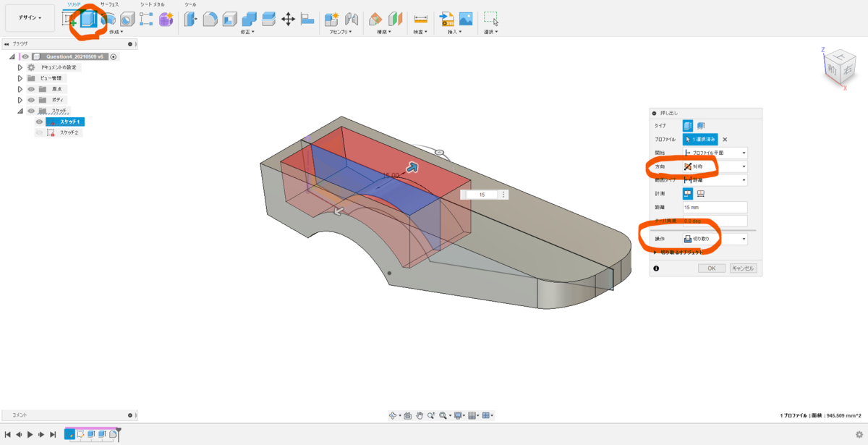868x445 pixels.
Task: Select the Joint tool icon
Action: coord(352,20)
